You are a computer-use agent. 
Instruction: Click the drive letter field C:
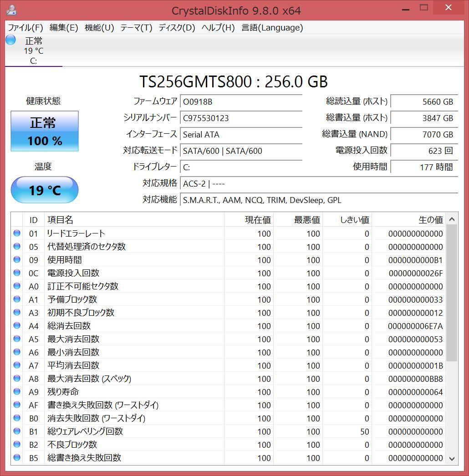pyautogui.click(x=241, y=167)
